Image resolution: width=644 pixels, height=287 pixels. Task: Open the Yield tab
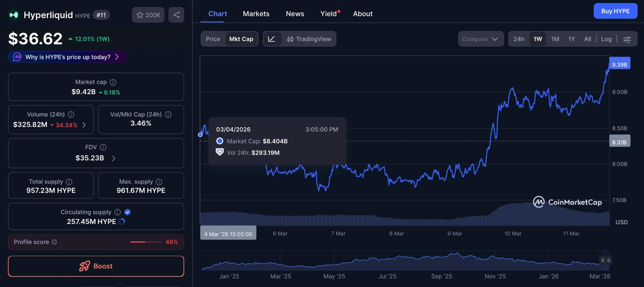click(329, 14)
